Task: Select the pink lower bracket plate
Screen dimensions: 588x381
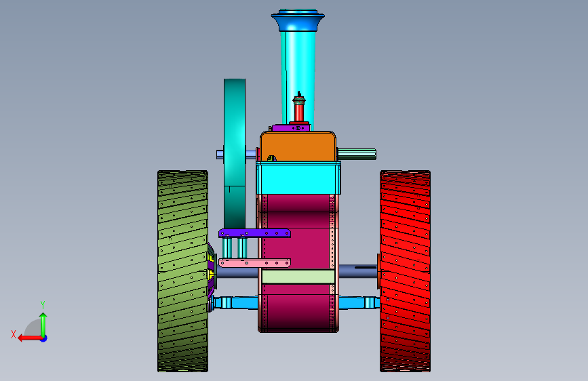Action: [x=254, y=263]
